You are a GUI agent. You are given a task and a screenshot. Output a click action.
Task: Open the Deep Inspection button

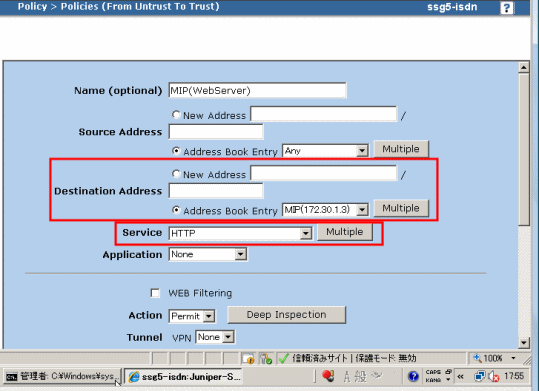pyautogui.click(x=286, y=315)
